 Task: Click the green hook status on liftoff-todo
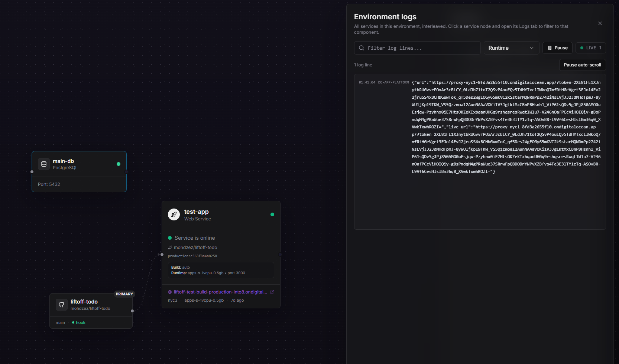[x=79, y=322]
